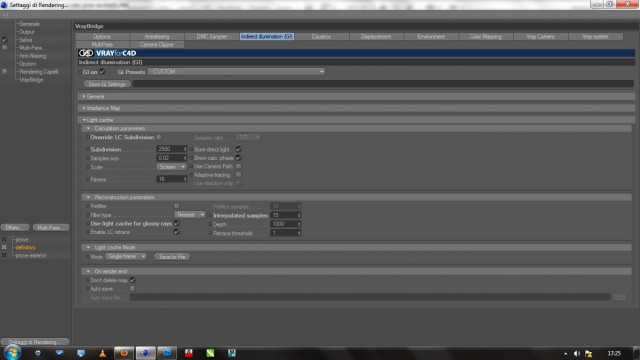Toggle the Multi-Pass checkbox in sidebar
Image resolution: width=640 pixels, height=360 pixels.
4,48
